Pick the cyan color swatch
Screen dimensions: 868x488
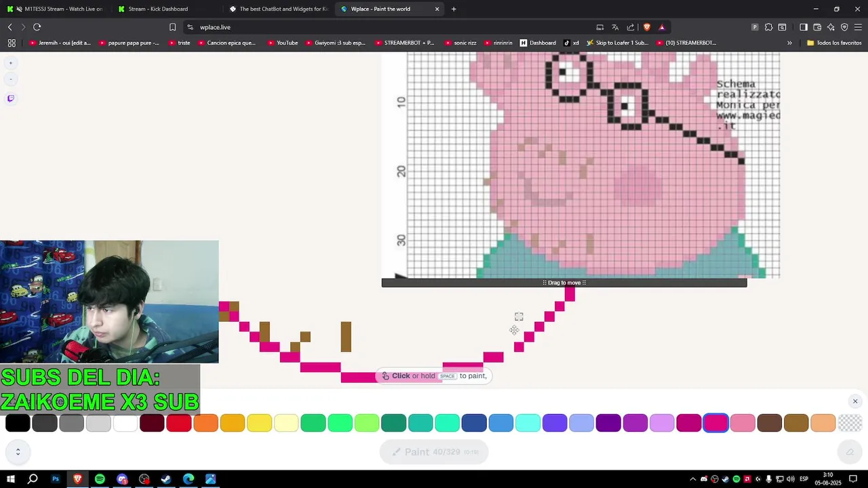coord(528,423)
